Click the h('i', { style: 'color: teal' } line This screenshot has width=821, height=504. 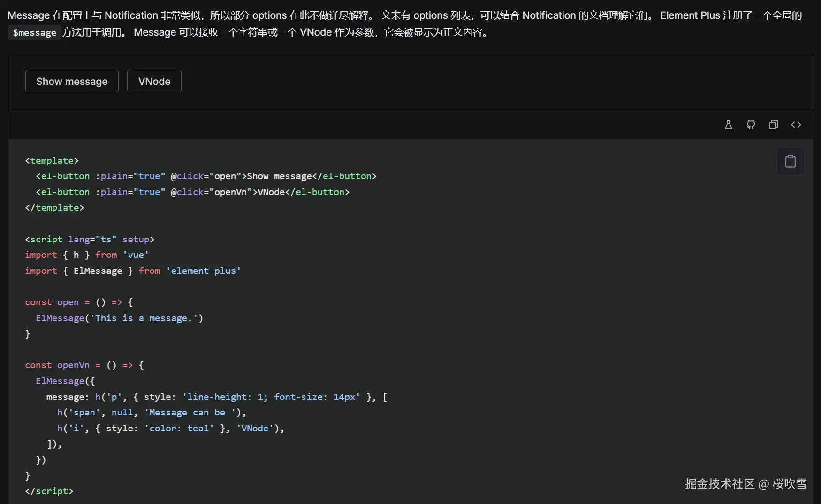[171, 428]
